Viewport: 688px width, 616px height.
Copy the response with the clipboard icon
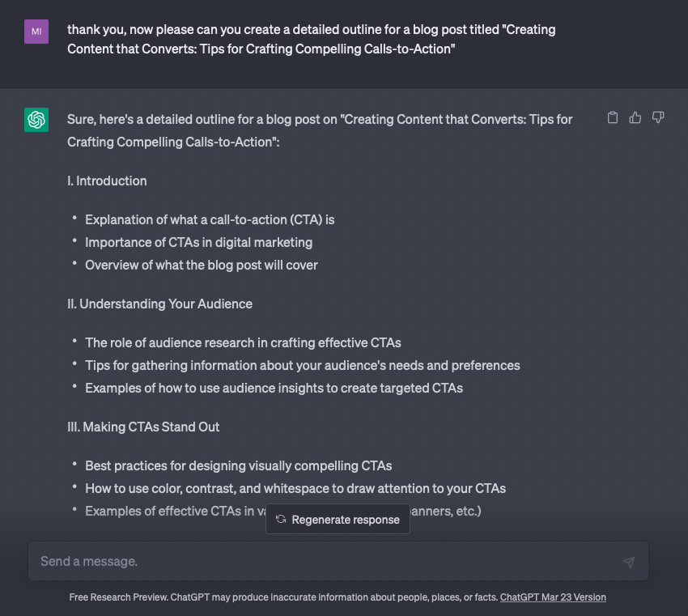[613, 117]
